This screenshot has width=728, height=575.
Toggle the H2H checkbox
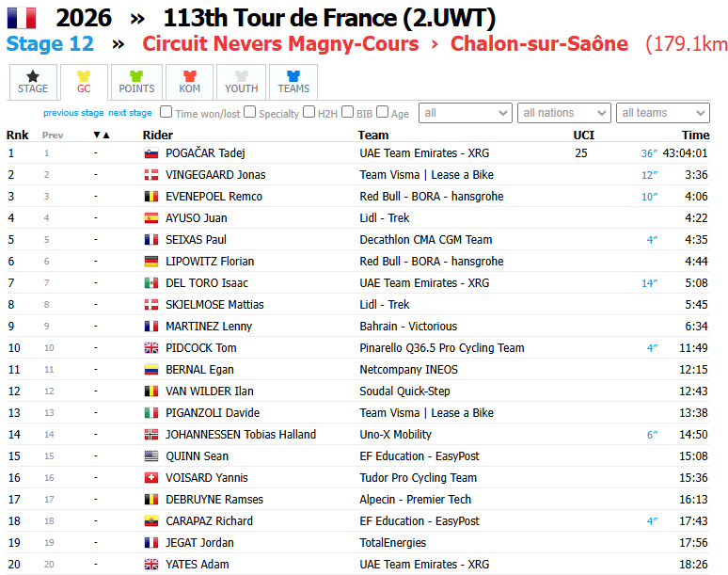coord(309,112)
